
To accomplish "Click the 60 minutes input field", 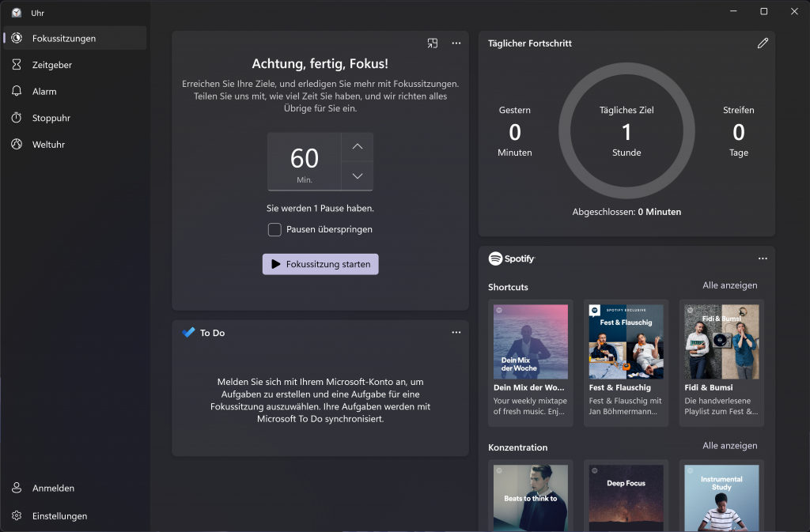I will pyautogui.click(x=305, y=161).
